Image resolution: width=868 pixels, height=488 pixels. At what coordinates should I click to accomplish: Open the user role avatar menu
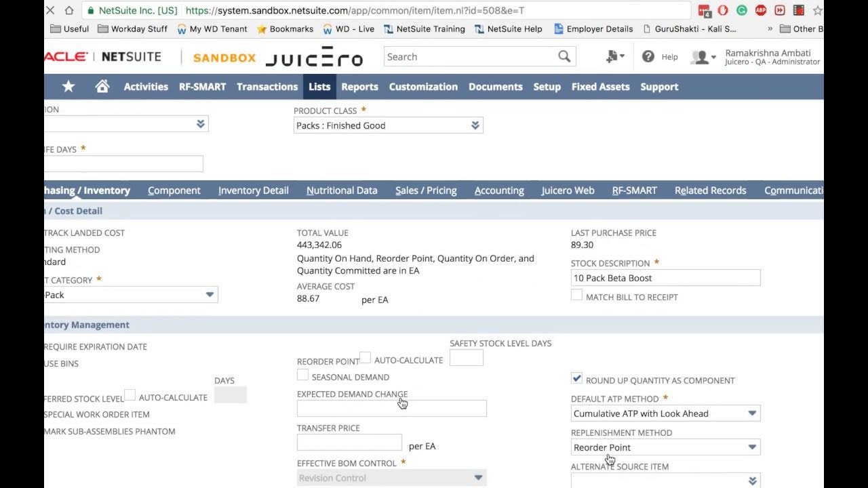pos(703,58)
